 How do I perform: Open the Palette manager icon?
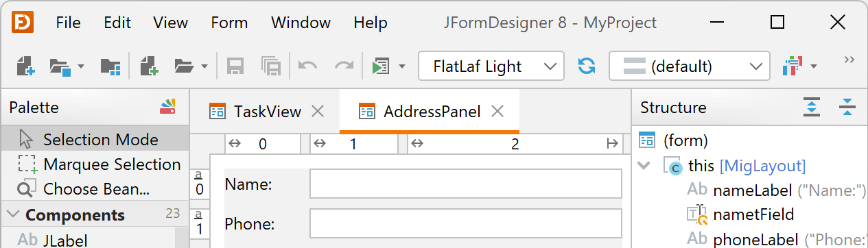click(168, 107)
